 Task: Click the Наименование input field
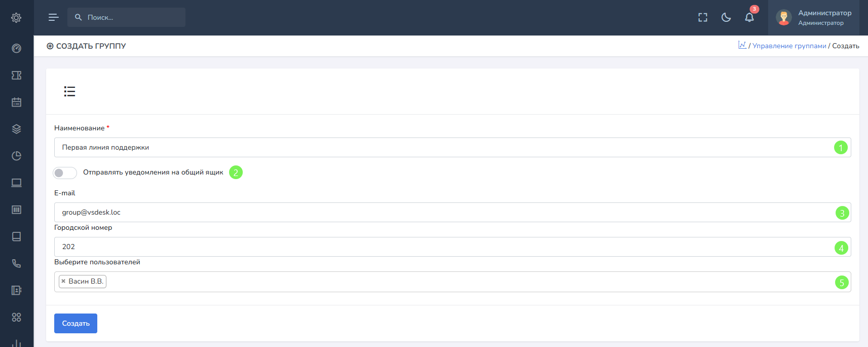pyautogui.click(x=441, y=148)
